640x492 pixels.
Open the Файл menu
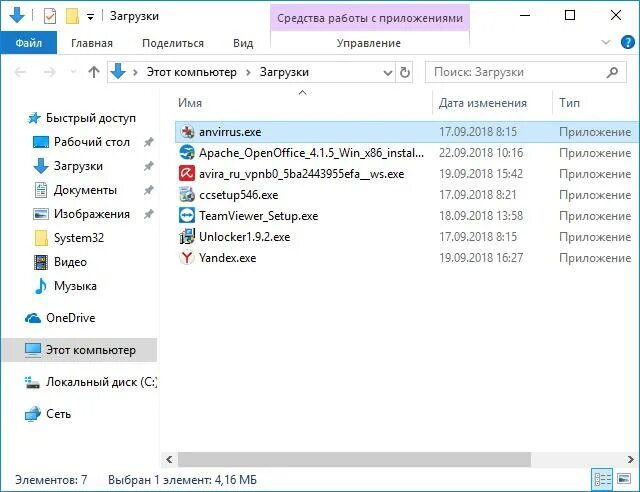(29, 42)
